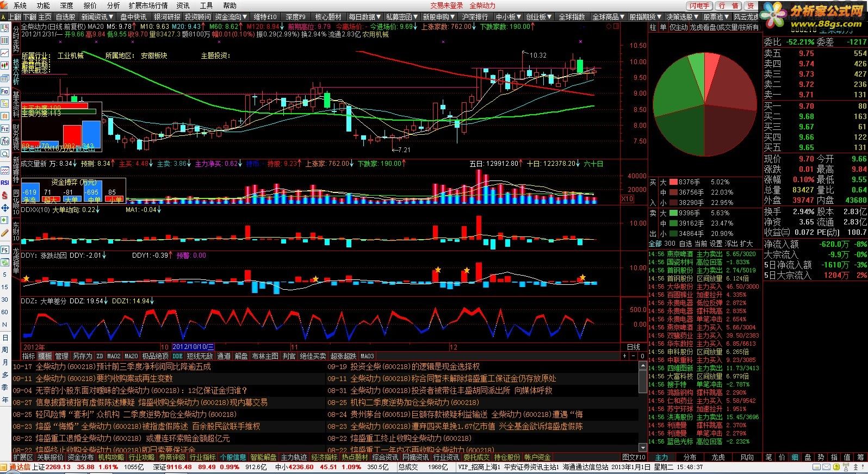Select the 60-minute period sidebar icon

tap(5, 312)
